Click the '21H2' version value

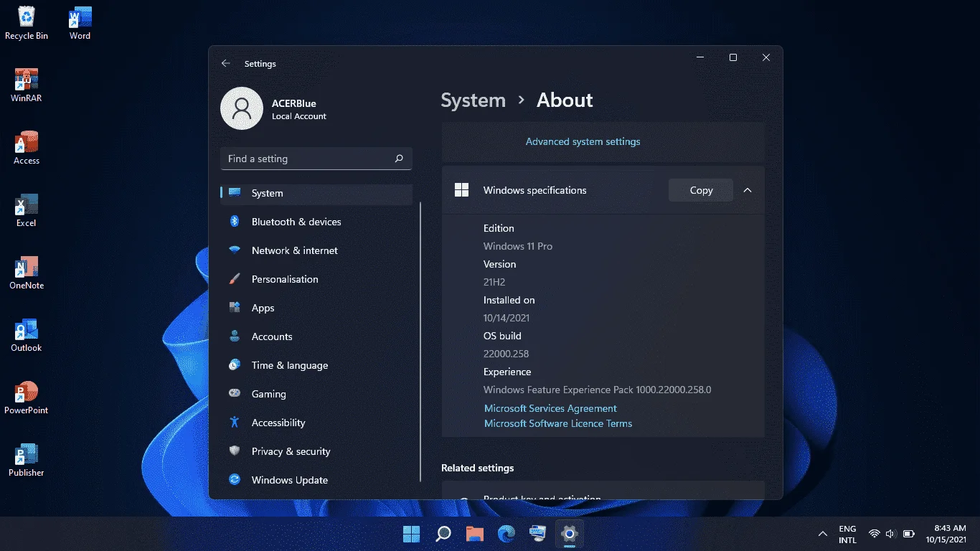coord(494,282)
